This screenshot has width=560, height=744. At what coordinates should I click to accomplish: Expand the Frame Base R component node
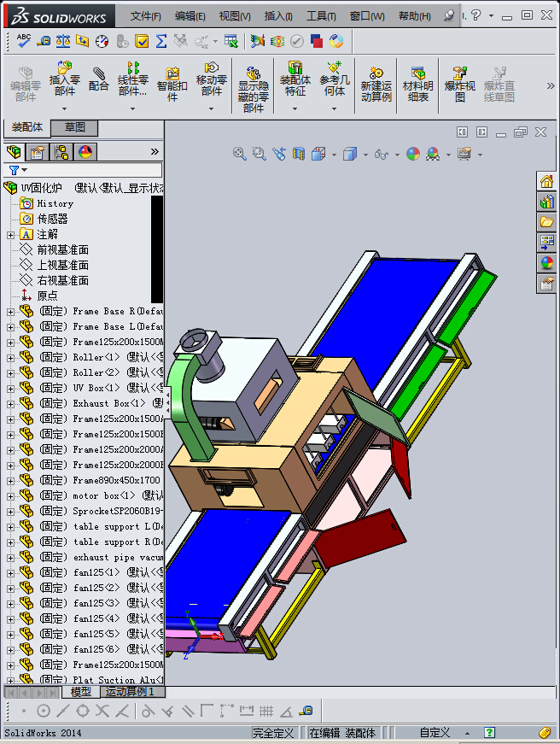(x=10, y=312)
